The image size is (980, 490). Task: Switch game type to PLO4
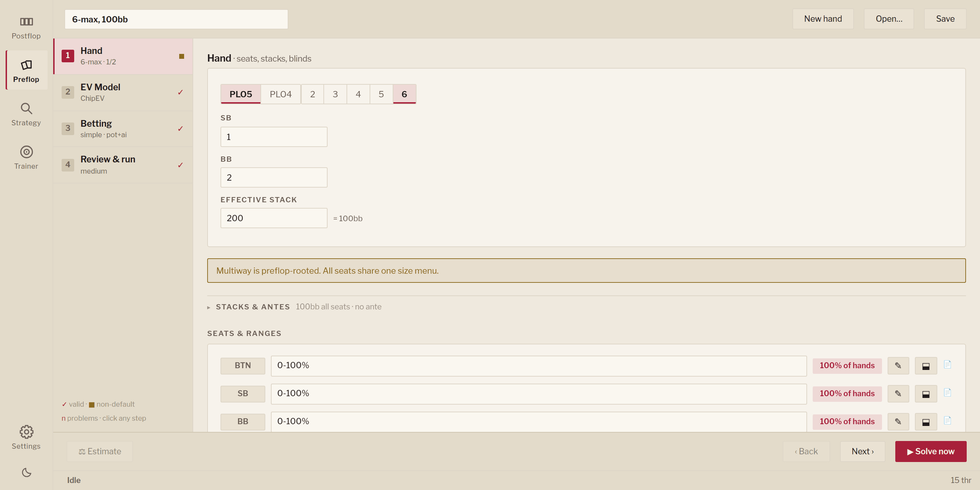pos(280,94)
